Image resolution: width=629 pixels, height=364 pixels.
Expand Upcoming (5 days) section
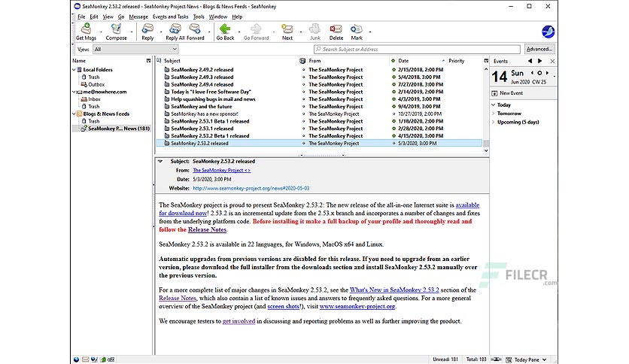494,123
